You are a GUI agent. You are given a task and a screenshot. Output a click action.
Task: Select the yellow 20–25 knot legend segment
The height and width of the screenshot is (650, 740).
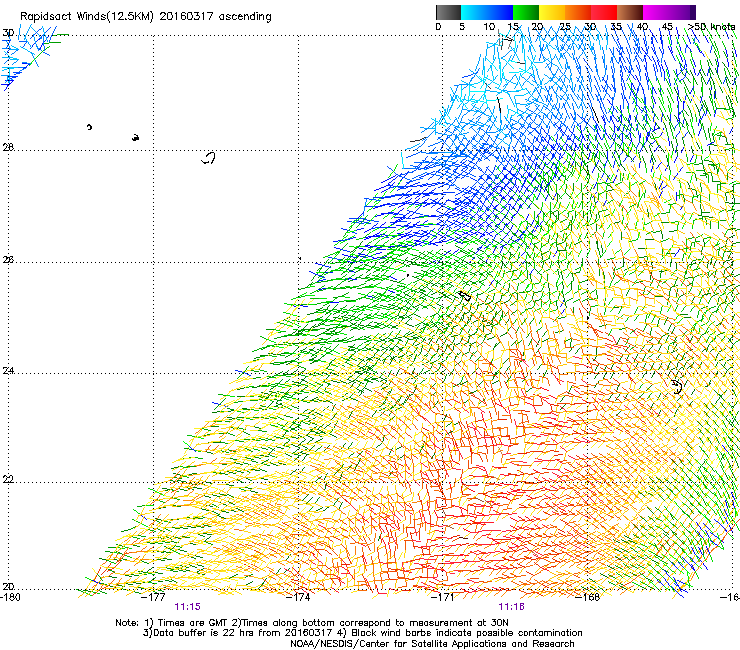click(552, 12)
